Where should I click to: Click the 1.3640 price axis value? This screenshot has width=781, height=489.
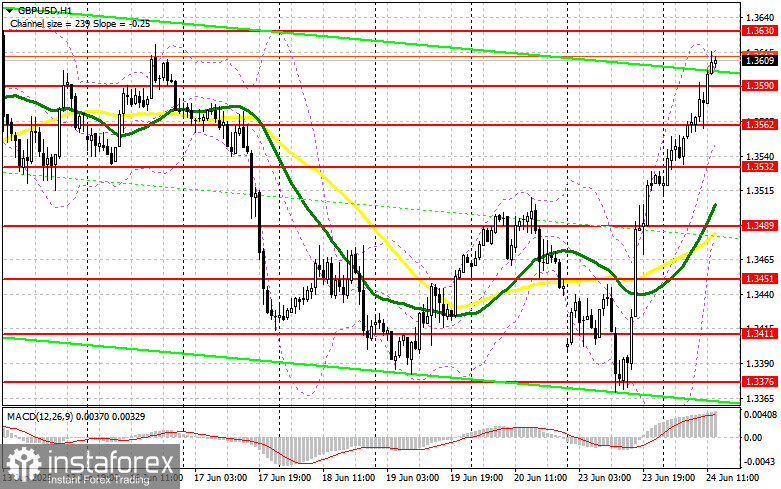[x=760, y=17]
